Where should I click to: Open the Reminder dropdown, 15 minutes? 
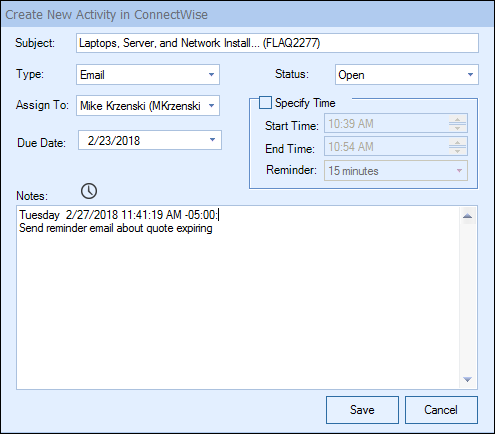396,171
